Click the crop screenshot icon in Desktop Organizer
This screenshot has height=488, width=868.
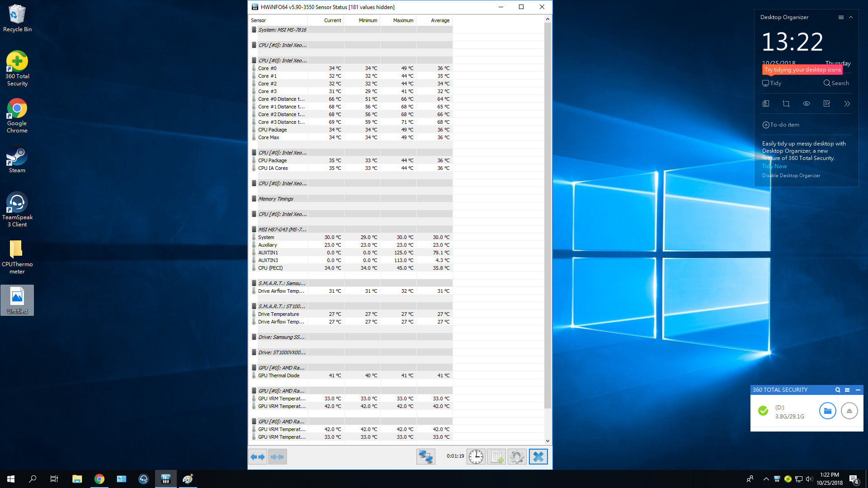[x=786, y=104]
